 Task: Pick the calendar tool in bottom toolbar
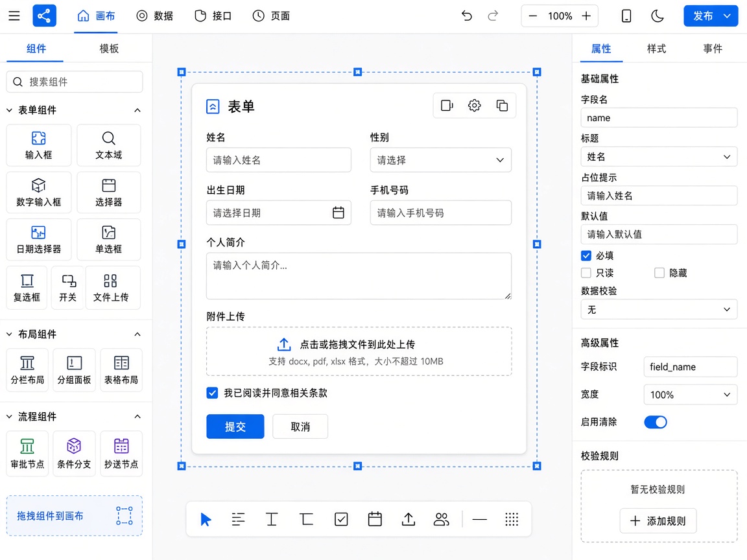pos(375,519)
